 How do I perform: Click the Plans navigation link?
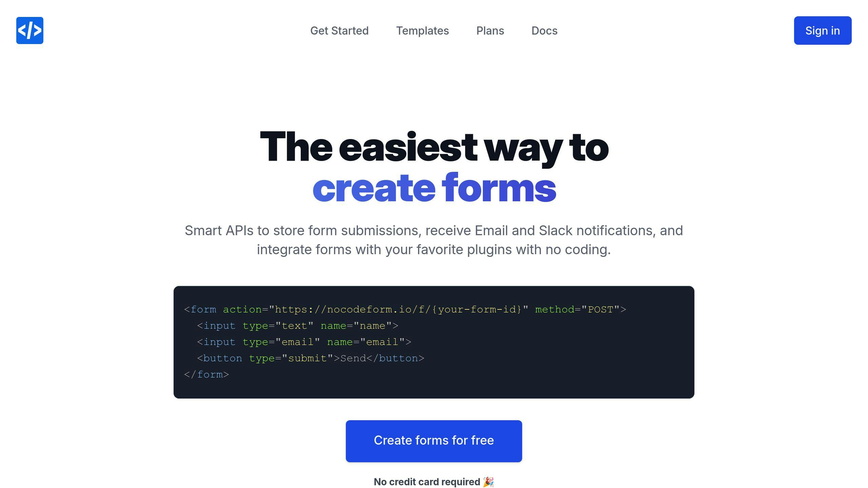(490, 30)
